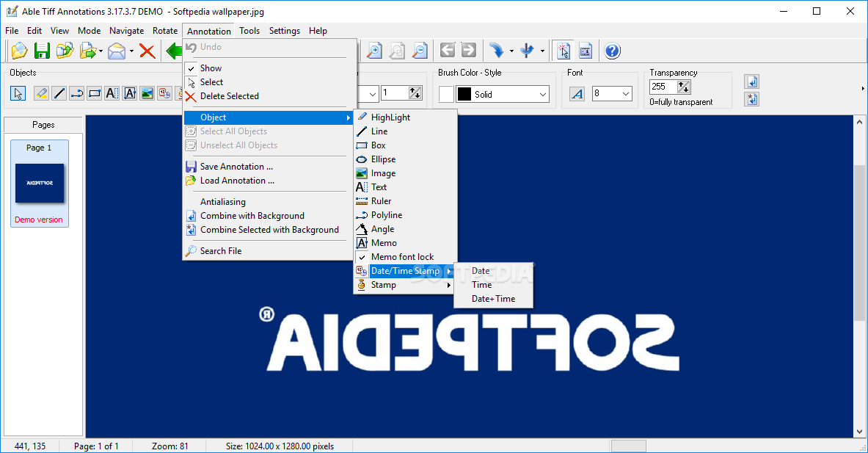Open the Object submenu entry

click(267, 117)
